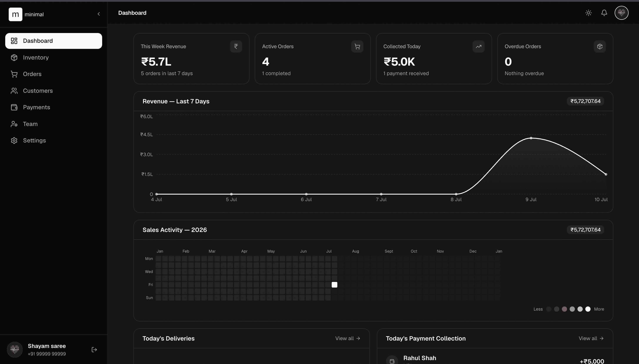Navigate to Payments
This screenshot has width=639, height=364.
pos(53,107)
